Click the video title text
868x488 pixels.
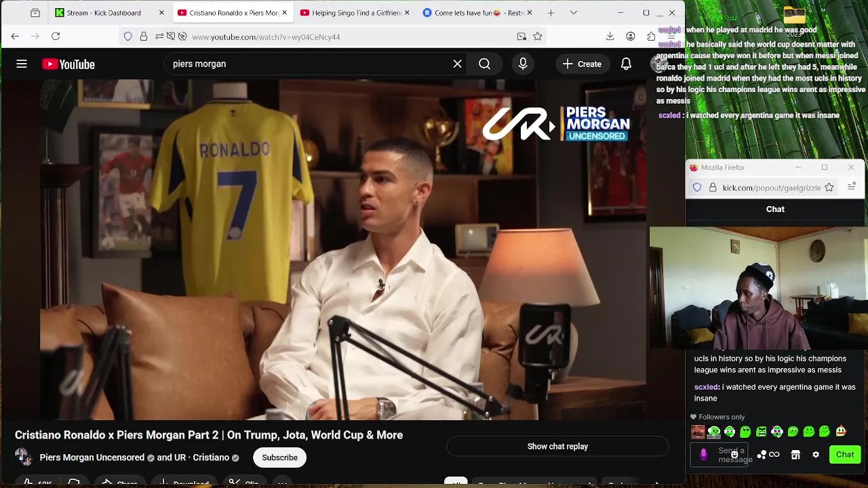click(209, 435)
